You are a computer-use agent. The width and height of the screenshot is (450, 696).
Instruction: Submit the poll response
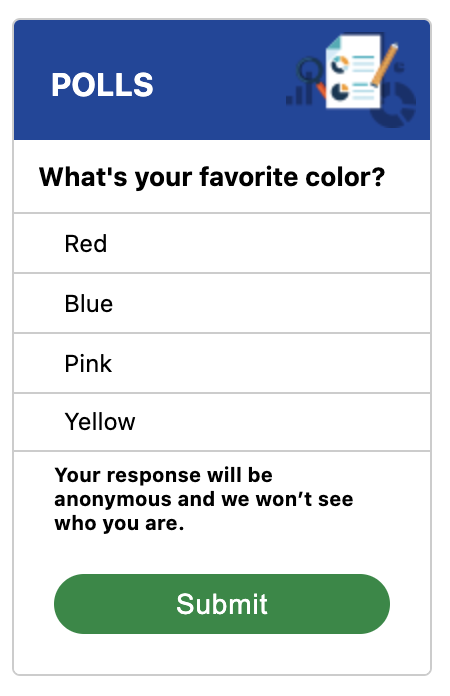coord(222,604)
